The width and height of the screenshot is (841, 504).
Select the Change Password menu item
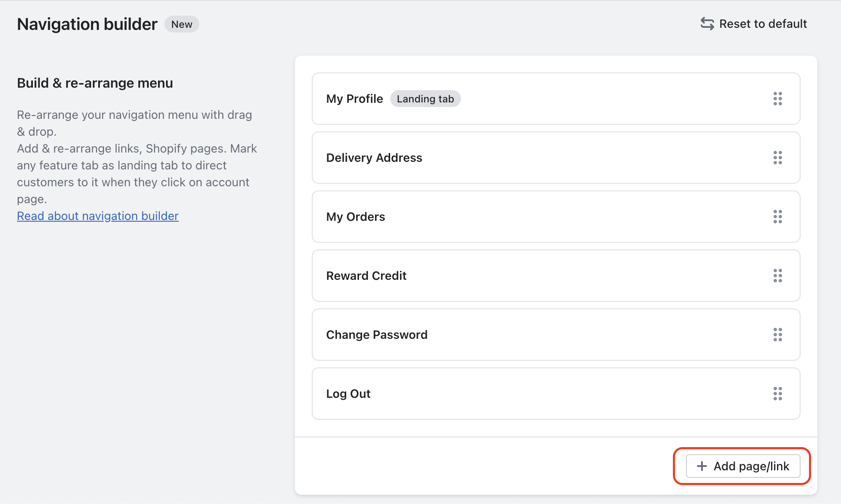(x=377, y=335)
